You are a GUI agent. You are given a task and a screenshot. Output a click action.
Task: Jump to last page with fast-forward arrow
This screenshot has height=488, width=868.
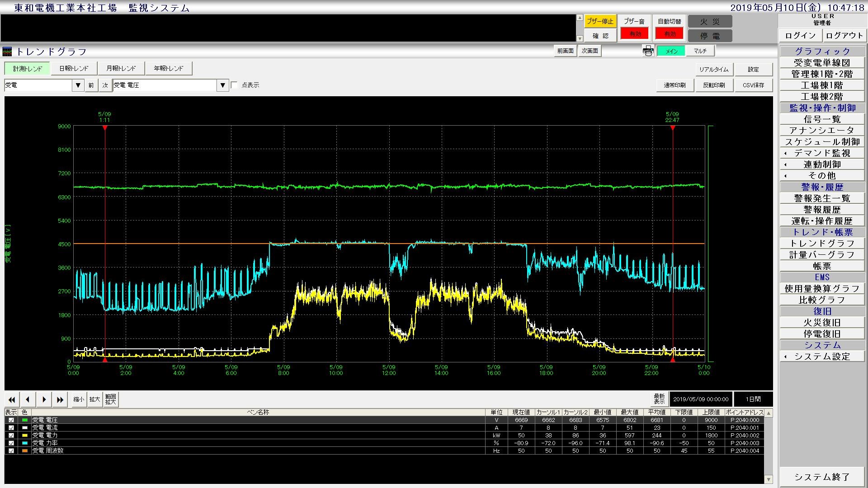click(x=60, y=399)
